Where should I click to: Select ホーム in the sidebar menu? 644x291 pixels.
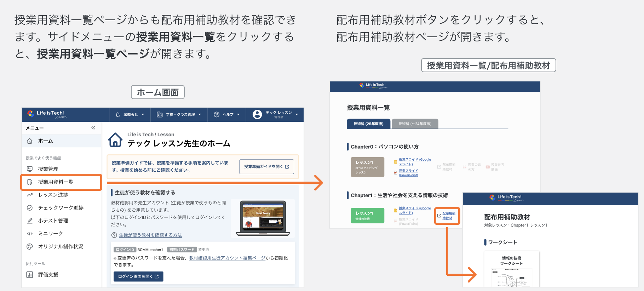(62, 141)
